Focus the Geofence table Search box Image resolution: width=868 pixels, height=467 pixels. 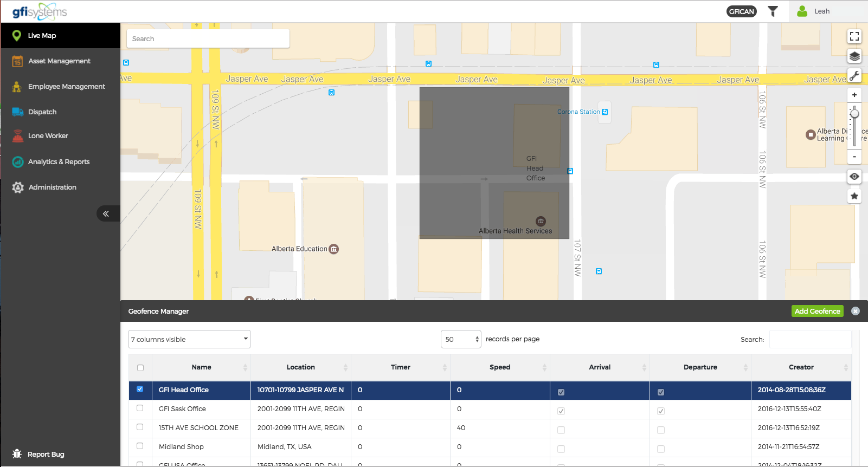(810, 339)
